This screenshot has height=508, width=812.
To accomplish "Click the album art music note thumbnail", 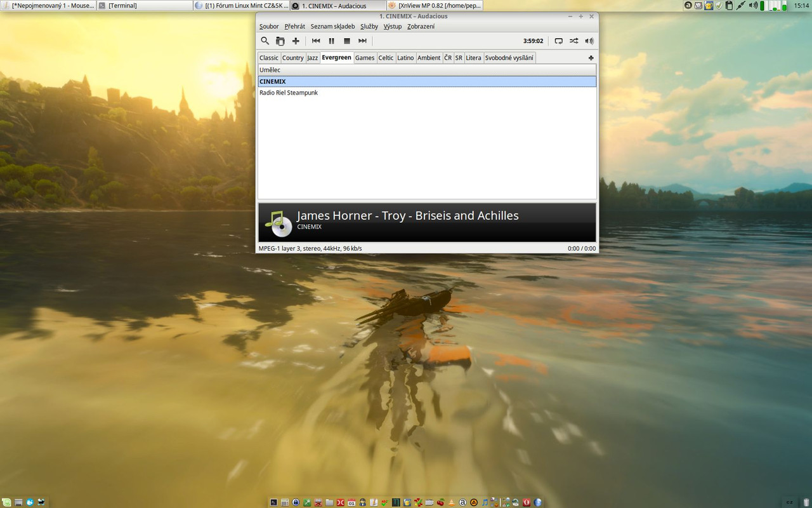I will (278, 222).
